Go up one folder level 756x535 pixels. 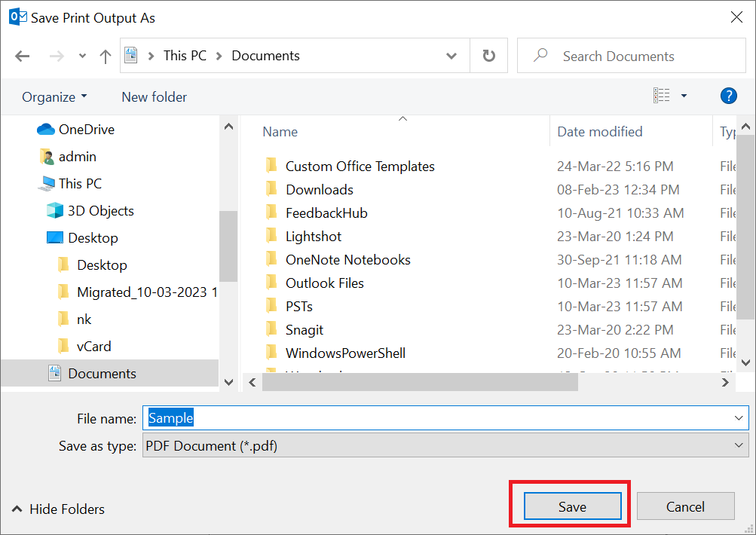(x=105, y=56)
